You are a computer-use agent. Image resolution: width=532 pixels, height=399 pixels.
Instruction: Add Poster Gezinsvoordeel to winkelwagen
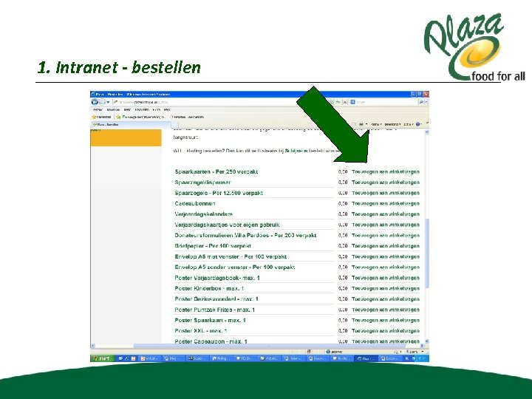coord(386,299)
